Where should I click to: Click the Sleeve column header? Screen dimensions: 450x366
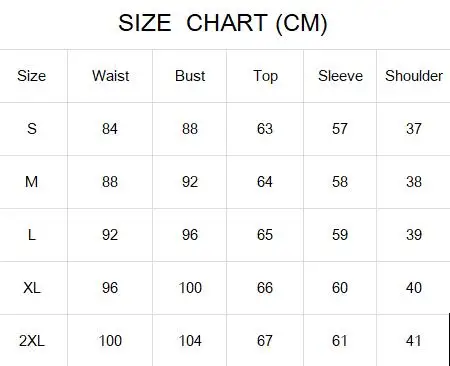[340, 76]
